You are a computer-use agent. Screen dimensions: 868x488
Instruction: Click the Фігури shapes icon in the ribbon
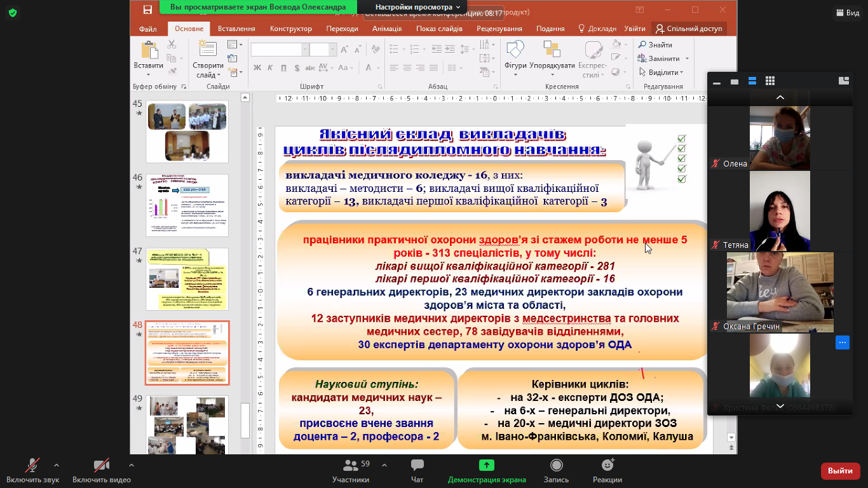[515, 50]
